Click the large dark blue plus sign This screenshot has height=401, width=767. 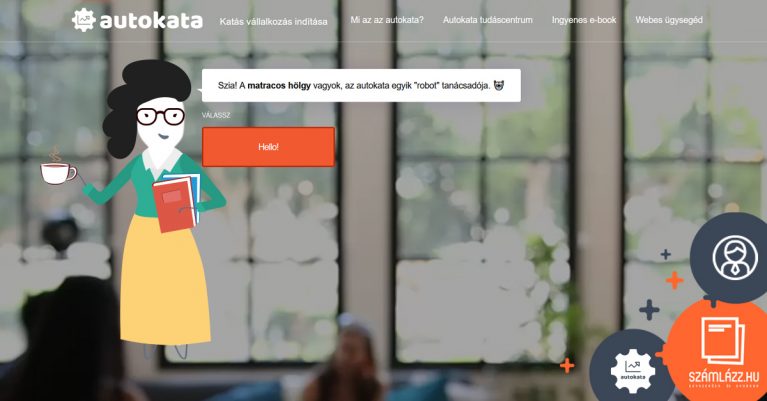[x=649, y=310]
